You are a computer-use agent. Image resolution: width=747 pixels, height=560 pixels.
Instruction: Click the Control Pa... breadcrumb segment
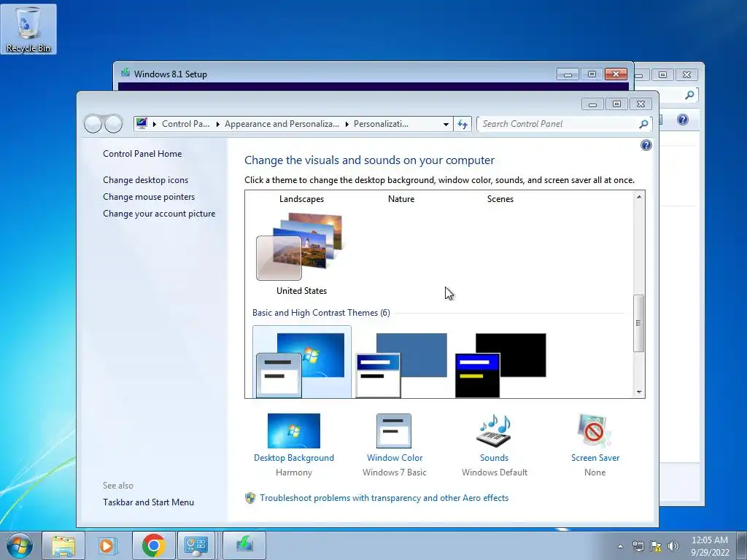(186, 124)
